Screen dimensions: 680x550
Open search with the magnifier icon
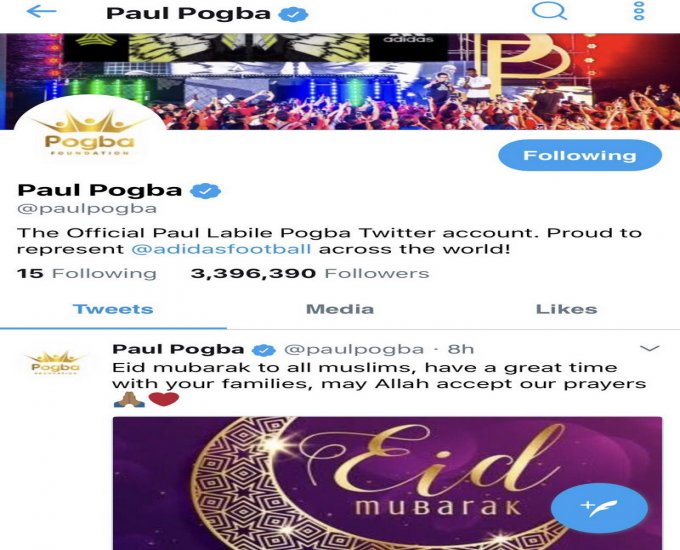point(549,11)
